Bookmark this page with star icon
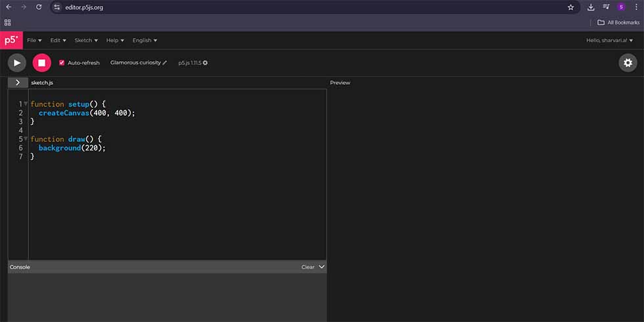 coord(570,7)
